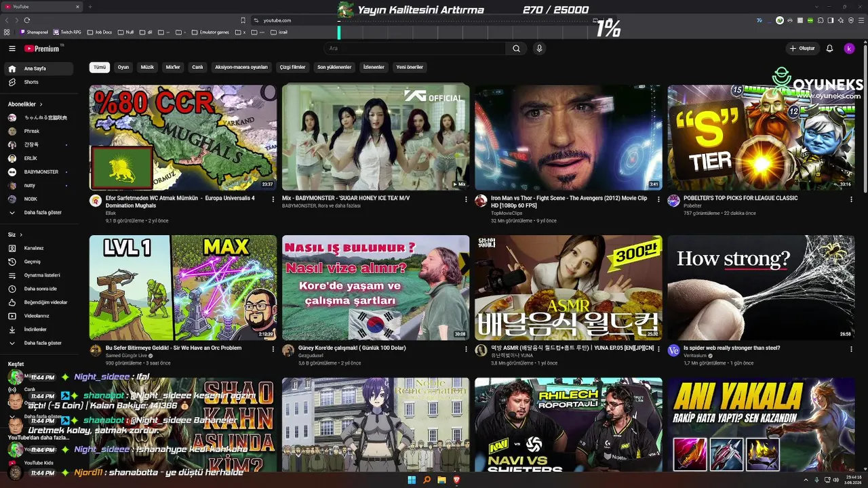
Task: Open more options for Pobelter video
Action: point(851,199)
